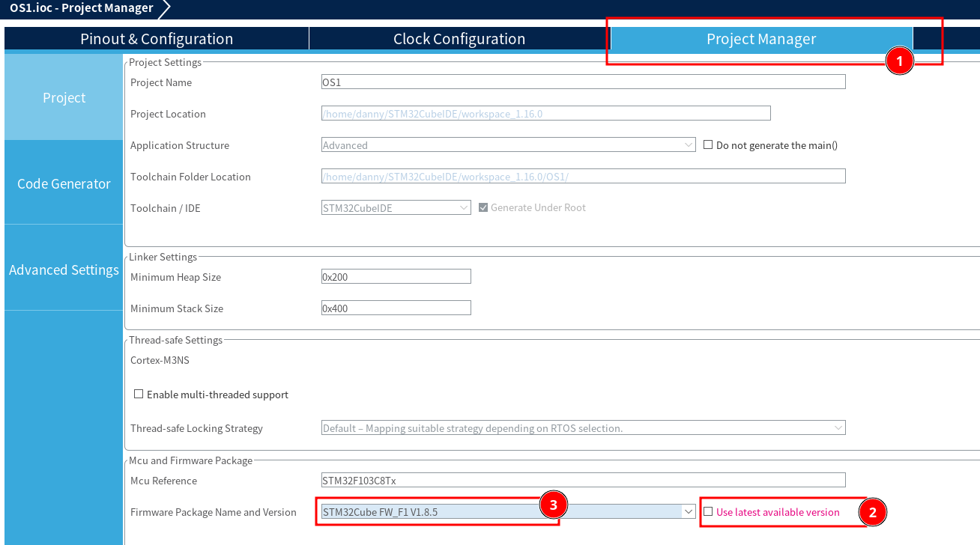Screen dimensions: 980x545
Task: Click the Minimum Stack Size field
Action: (x=396, y=308)
